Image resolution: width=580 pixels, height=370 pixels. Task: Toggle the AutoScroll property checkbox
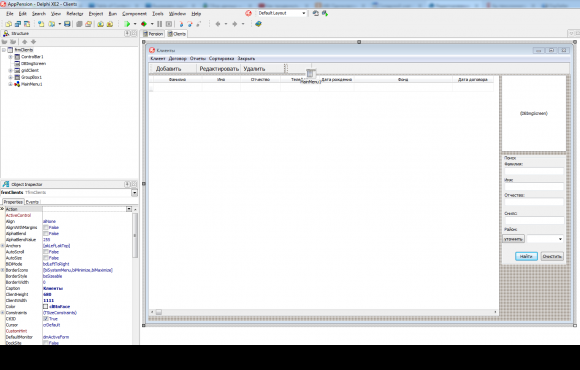click(46, 252)
